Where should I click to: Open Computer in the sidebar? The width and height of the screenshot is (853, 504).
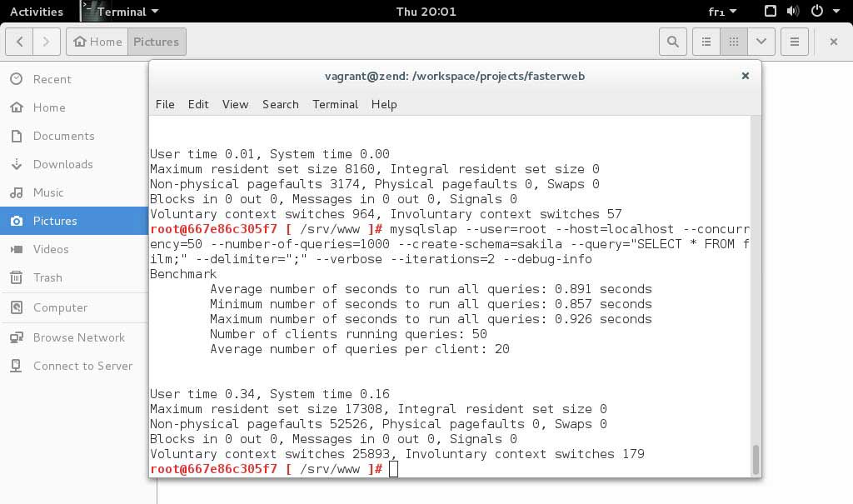74,307
